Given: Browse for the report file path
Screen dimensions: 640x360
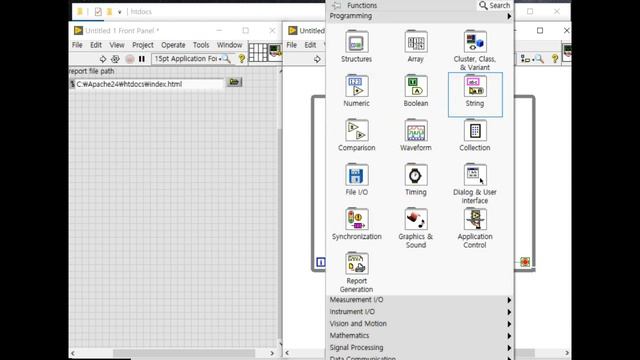Looking at the screenshot, I should tap(234, 82).
